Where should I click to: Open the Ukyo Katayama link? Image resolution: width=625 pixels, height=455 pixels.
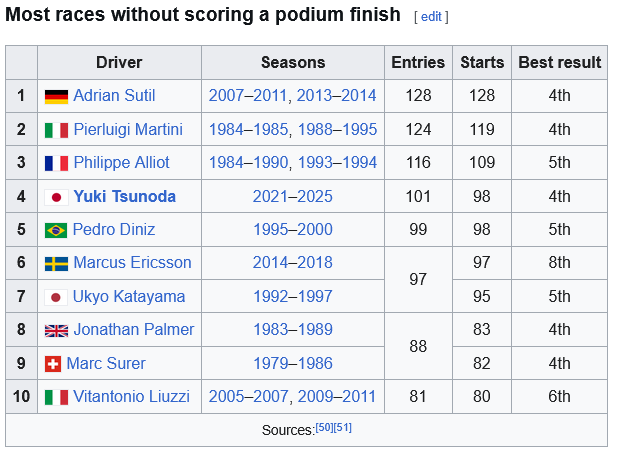pos(129,297)
